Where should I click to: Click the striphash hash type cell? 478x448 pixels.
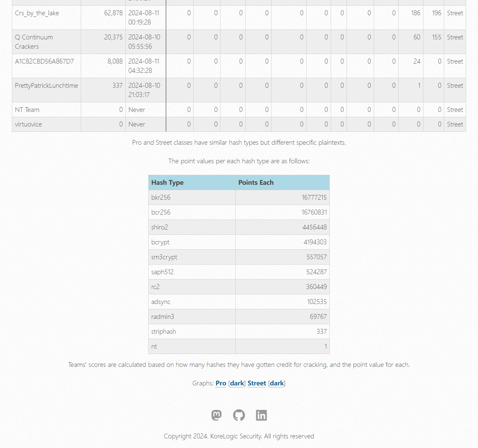click(x=164, y=331)
